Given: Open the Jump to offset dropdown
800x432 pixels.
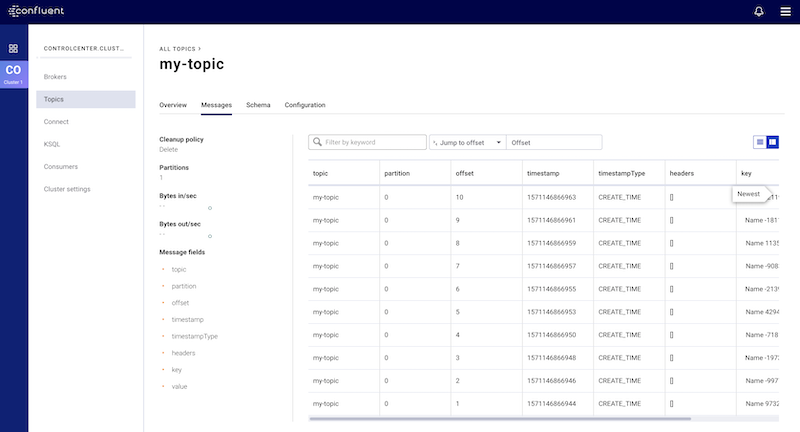Looking at the screenshot, I should [467, 142].
